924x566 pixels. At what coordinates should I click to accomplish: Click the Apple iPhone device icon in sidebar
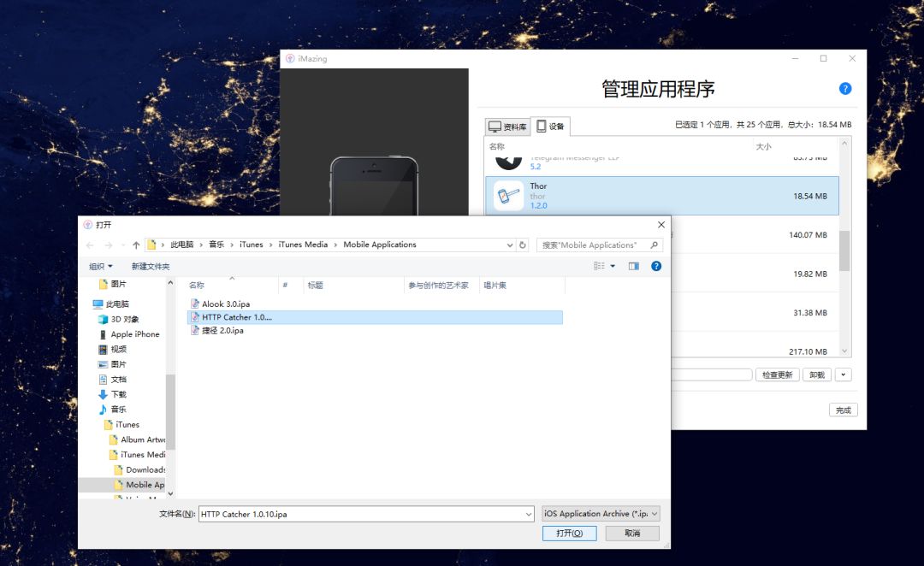pos(104,334)
